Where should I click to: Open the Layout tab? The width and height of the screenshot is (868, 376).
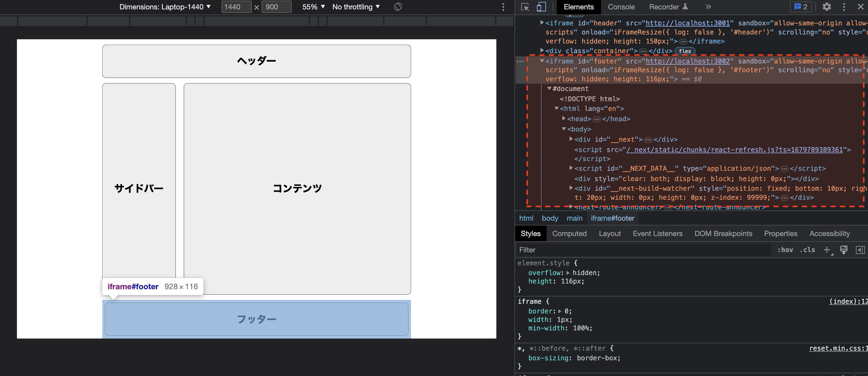(x=610, y=234)
